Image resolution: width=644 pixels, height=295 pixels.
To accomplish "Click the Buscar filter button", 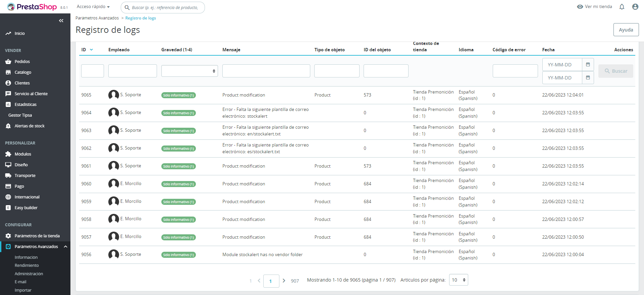I will point(615,71).
